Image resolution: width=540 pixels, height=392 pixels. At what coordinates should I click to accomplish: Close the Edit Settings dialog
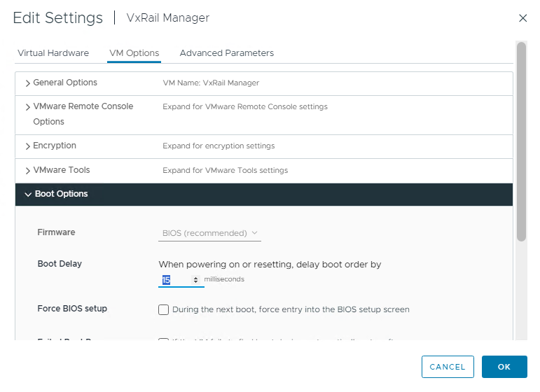click(522, 18)
